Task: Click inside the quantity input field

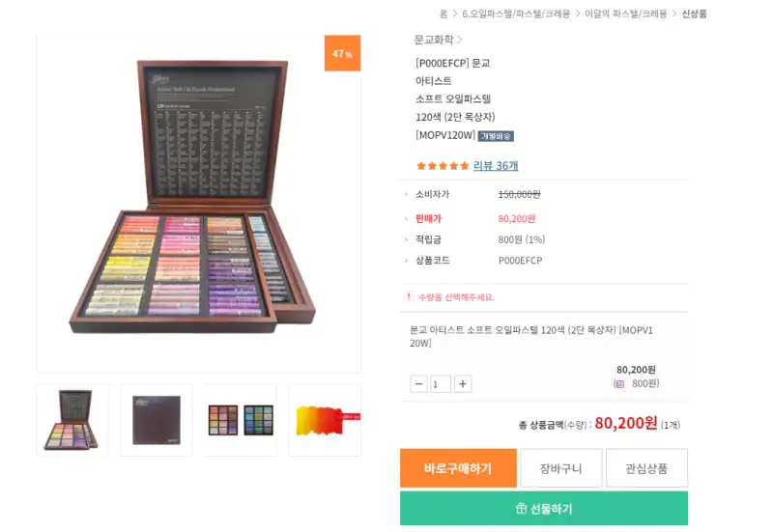Action: (x=441, y=384)
